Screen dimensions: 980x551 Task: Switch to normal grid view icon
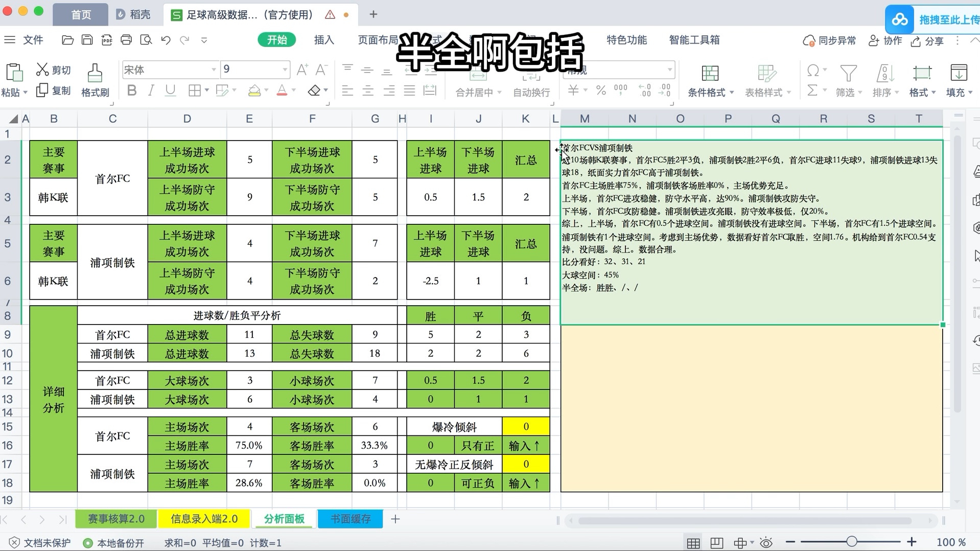(x=693, y=543)
